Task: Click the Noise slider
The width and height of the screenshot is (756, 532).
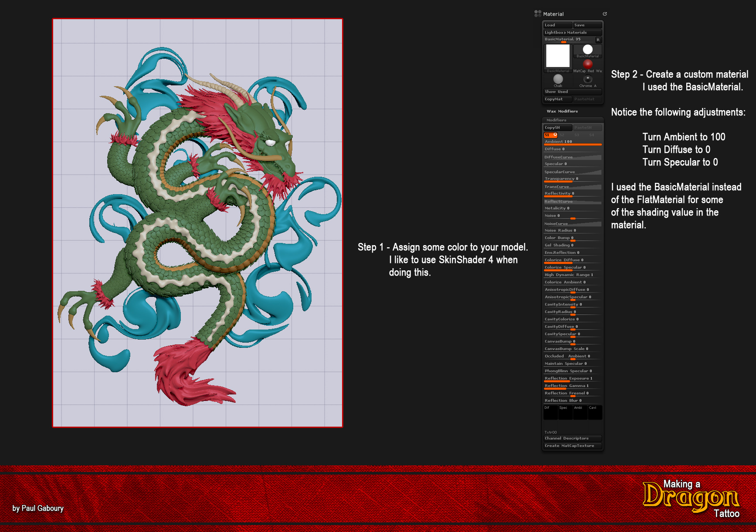Action: tap(573, 216)
